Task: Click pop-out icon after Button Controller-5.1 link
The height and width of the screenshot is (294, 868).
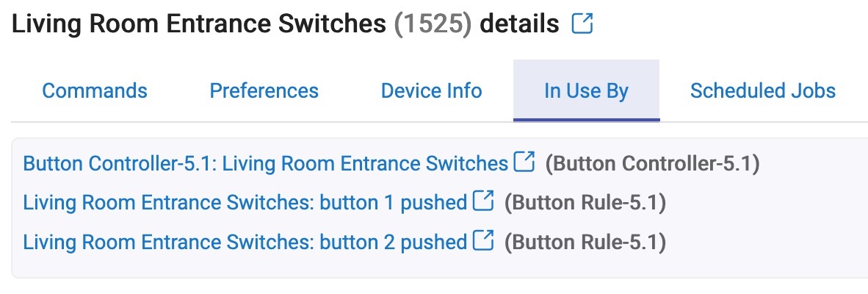Action: (x=524, y=162)
